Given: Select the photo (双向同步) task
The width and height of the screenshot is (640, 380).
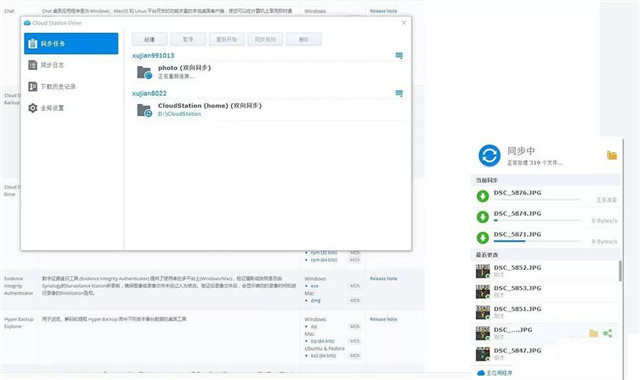Looking at the screenshot, I should pyautogui.click(x=269, y=72).
